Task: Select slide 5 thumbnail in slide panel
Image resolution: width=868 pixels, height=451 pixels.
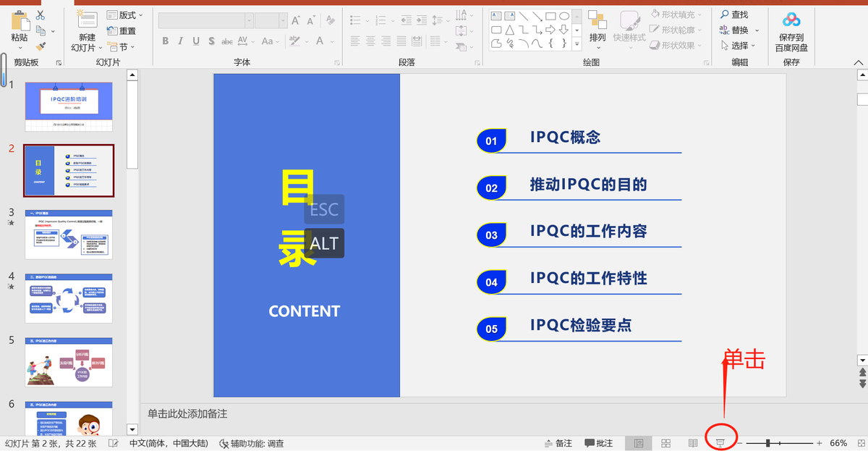Action: point(69,362)
